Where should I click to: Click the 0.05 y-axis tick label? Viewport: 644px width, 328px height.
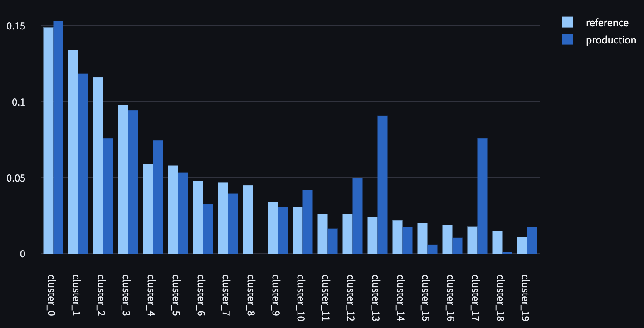[15, 178]
